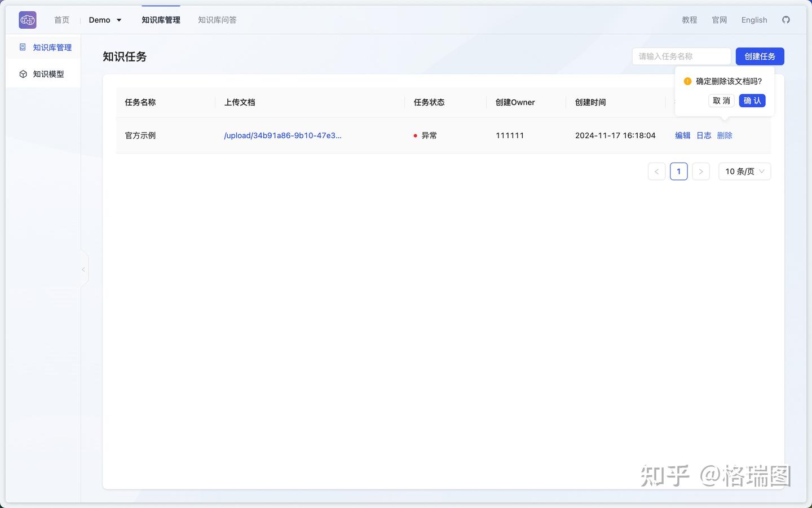This screenshot has height=508, width=812.
Task: Open the 10 条/页 page size dropdown
Action: tap(744, 171)
